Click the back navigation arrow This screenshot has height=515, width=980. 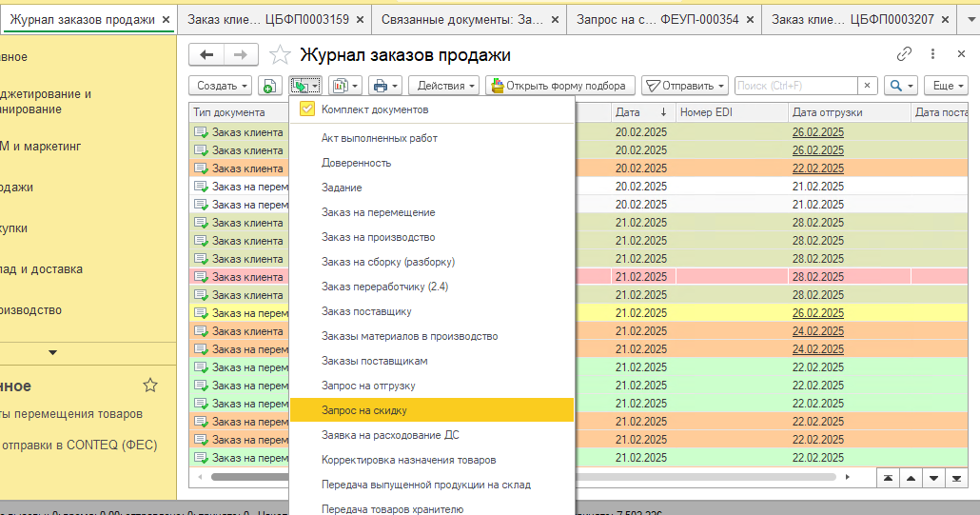pos(206,56)
